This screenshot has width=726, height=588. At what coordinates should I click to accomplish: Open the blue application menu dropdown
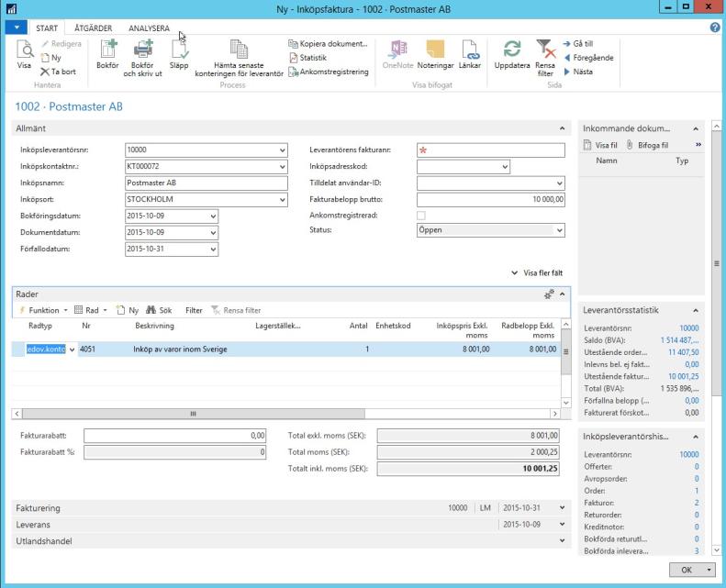[x=17, y=28]
